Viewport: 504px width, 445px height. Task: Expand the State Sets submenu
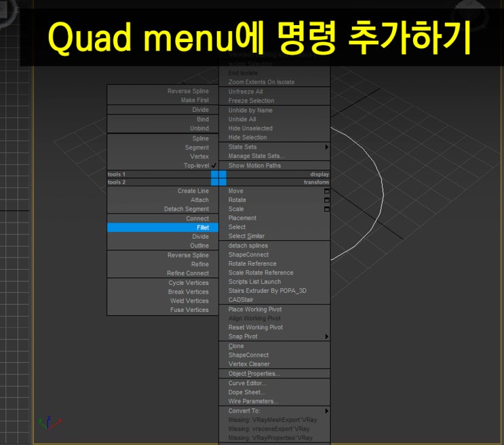[274, 147]
